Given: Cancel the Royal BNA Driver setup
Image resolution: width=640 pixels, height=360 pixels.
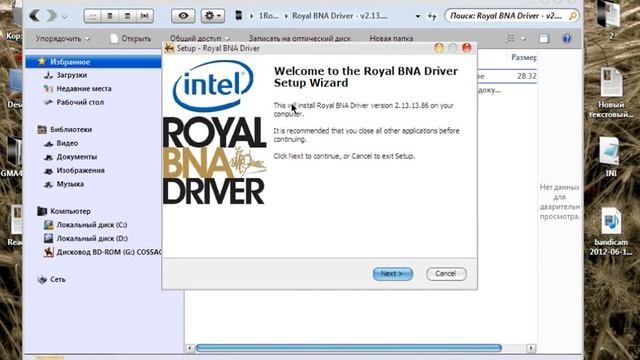Looking at the screenshot, I should pyautogui.click(x=446, y=274).
